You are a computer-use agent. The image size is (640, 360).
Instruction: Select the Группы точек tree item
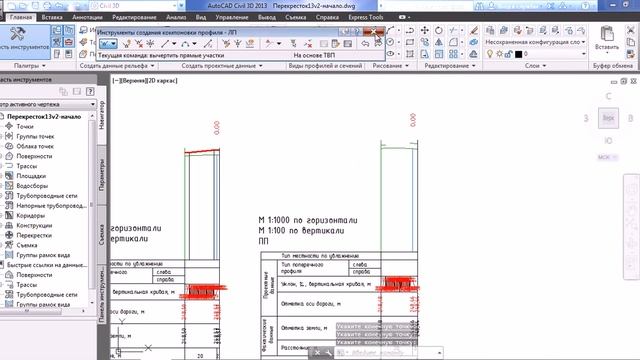(x=35, y=136)
